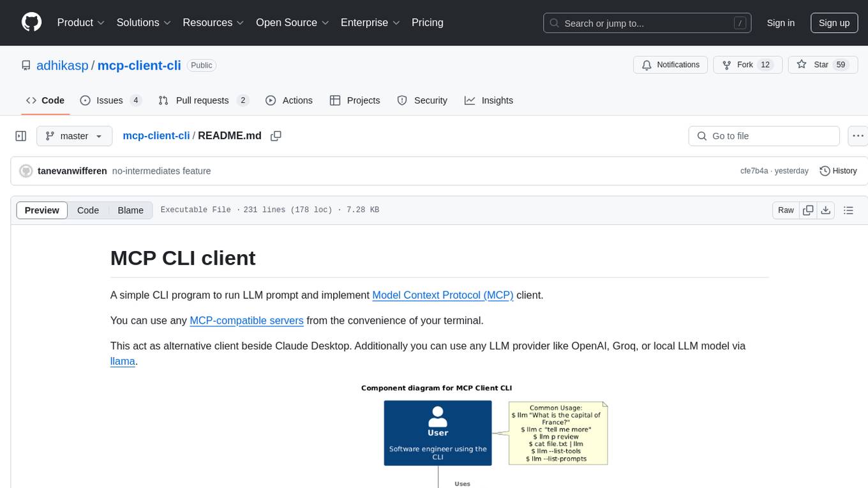Image resolution: width=868 pixels, height=488 pixels.
Task: Select the Code view toggle
Action: pyautogui.click(x=88, y=210)
